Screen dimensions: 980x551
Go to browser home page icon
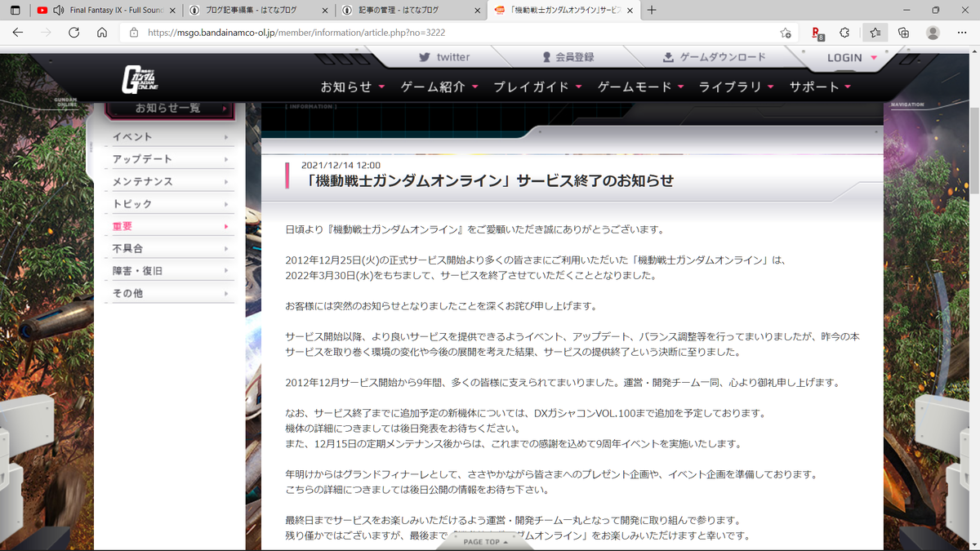point(102,33)
